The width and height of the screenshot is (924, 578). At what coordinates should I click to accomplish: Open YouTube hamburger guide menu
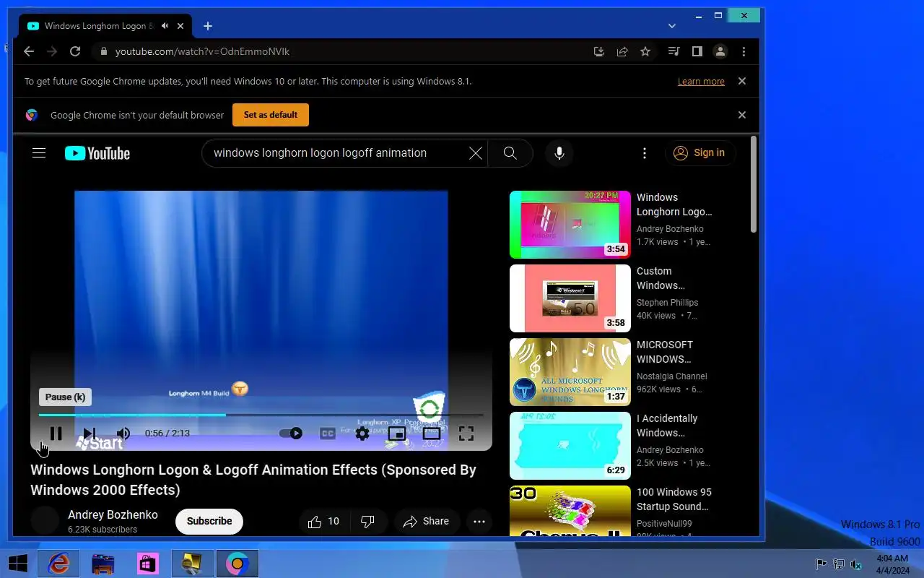click(x=39, y=153)
